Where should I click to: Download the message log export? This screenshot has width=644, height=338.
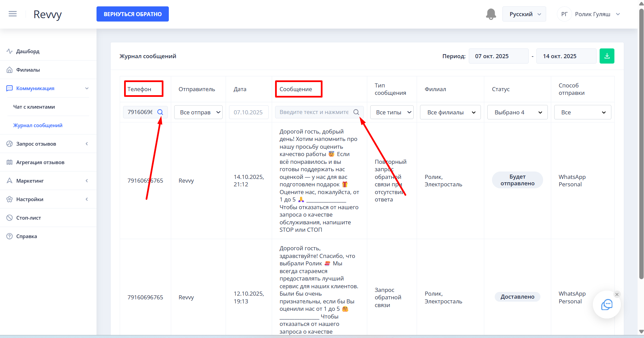tap(607, 56)
